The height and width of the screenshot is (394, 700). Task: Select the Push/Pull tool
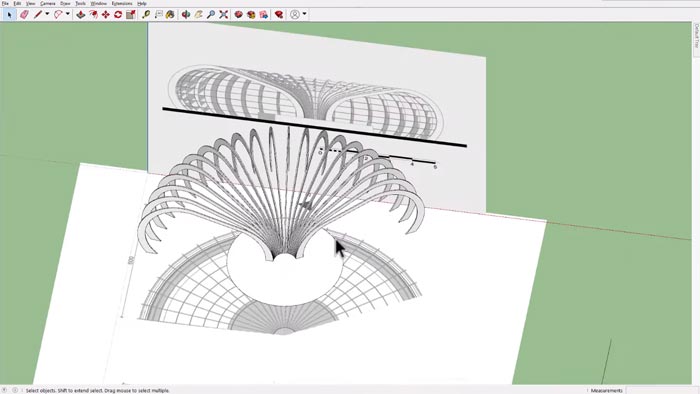coord(80,15)
